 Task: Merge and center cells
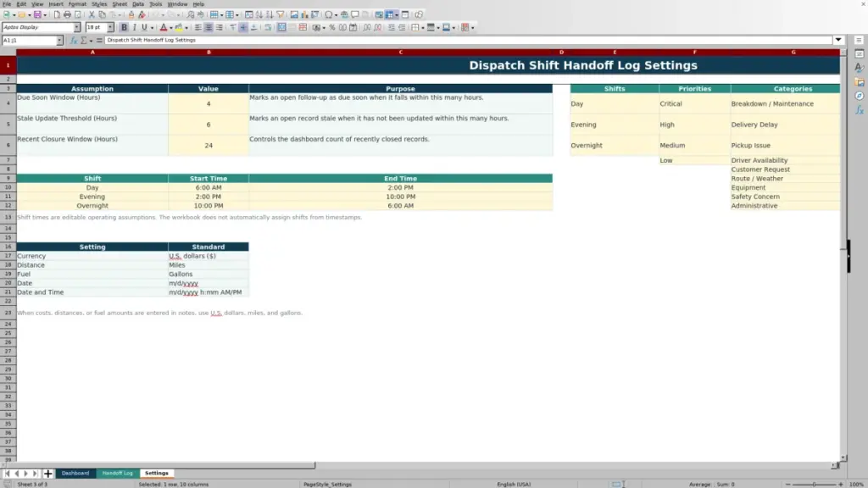(x=281, y=28)
